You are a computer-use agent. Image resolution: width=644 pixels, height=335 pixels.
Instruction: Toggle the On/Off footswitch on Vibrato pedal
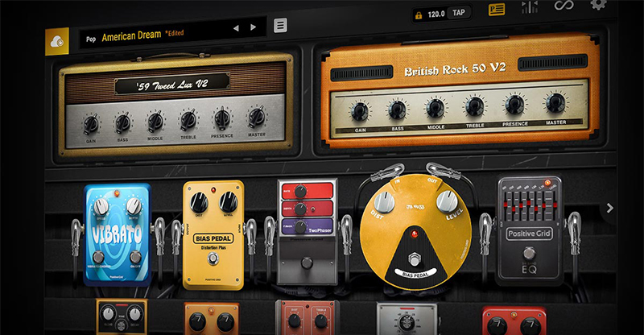(x=135, y=257)
